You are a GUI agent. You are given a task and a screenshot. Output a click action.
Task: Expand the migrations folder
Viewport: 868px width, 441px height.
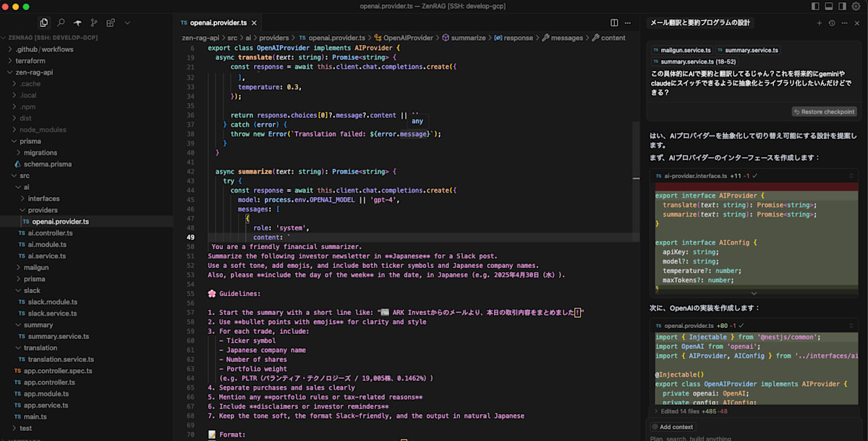coord(40,153)
